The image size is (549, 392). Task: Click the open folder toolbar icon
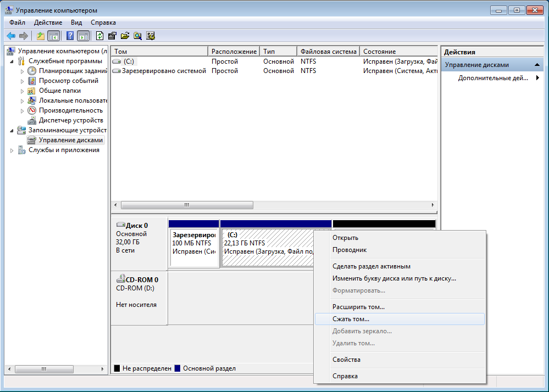pyautogui.click(x=125, y=36)
